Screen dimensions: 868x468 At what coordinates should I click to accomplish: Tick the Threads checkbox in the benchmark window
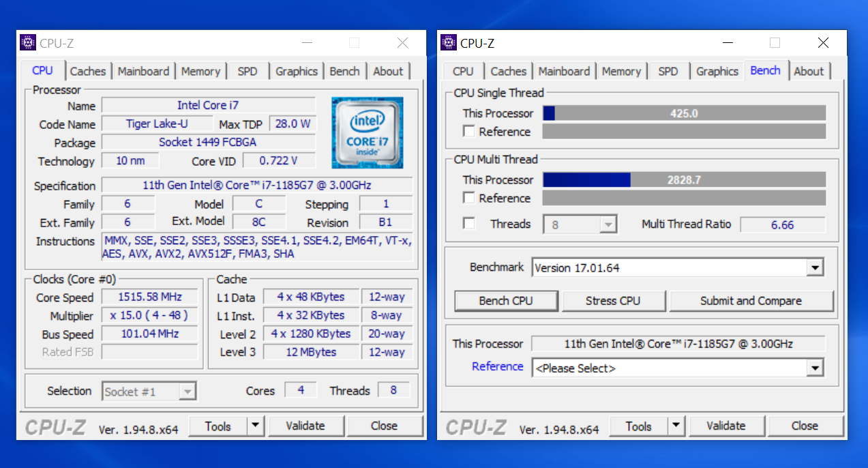click(469, 224)
